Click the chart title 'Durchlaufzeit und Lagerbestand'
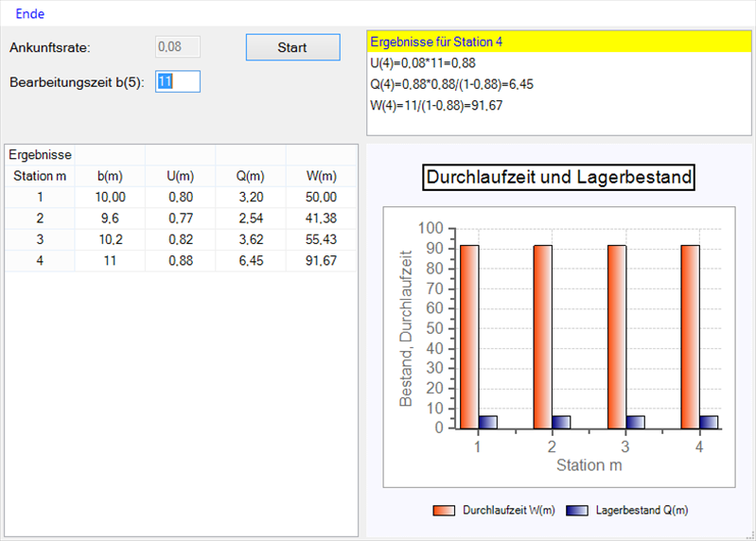 pos(559,177)
